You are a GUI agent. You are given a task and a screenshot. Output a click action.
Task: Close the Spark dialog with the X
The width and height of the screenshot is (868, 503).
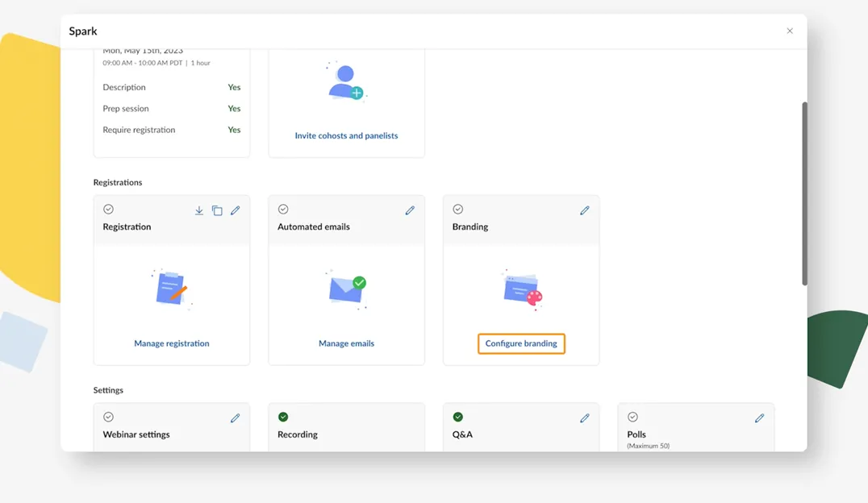[790, 31]
